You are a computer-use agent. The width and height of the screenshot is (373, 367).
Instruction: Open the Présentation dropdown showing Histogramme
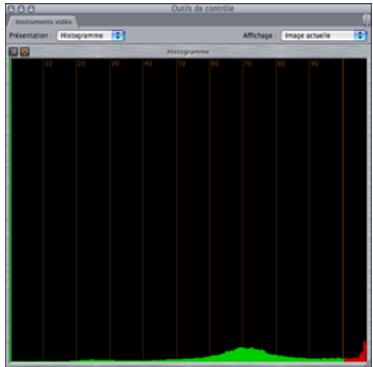click(x=90, y=35)
